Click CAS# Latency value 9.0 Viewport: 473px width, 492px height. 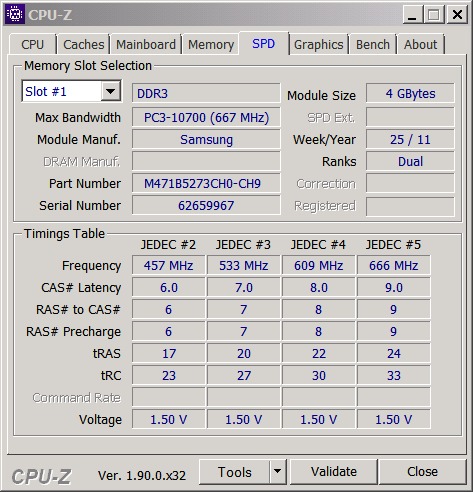click(x=393, y=287)
